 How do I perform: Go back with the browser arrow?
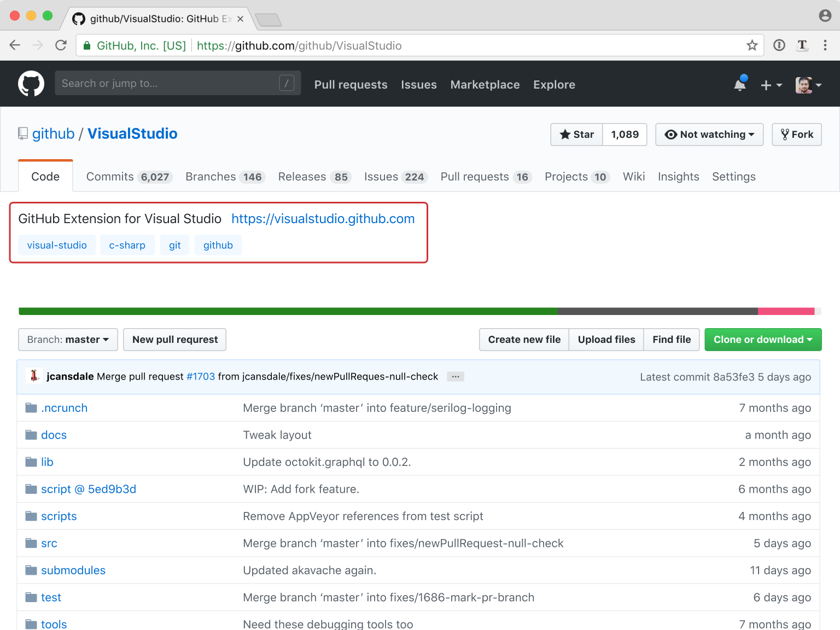[15, 45]
